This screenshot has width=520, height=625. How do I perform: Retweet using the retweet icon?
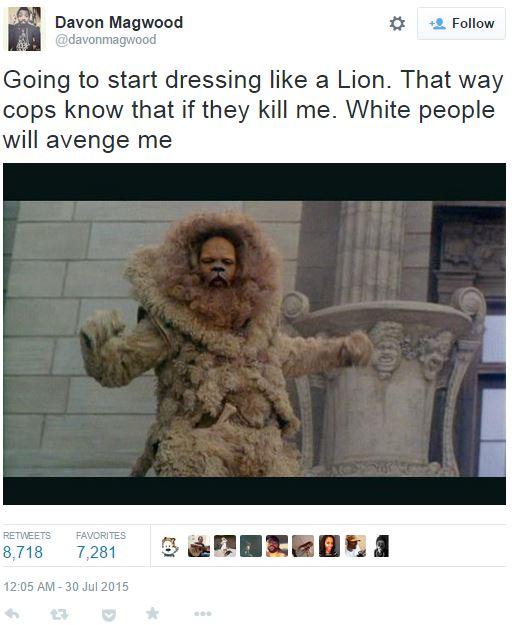(x=59, y=614)
